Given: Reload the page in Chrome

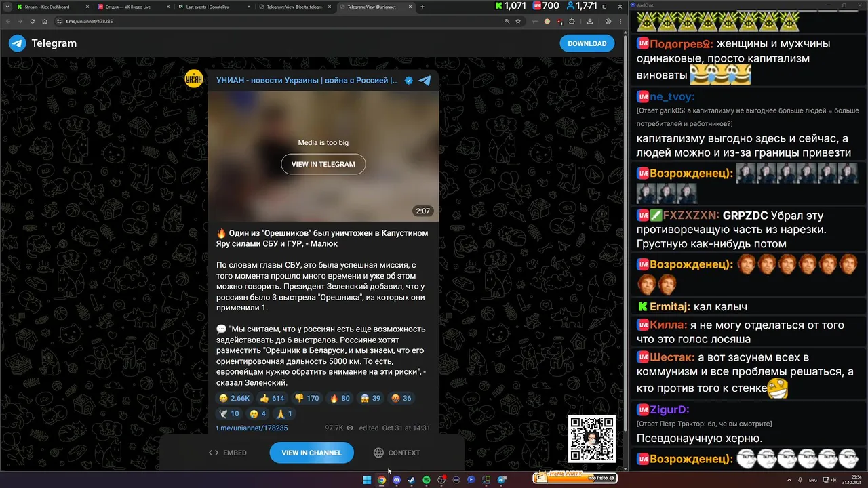Looking at the screenshot, I should point(33,21).
